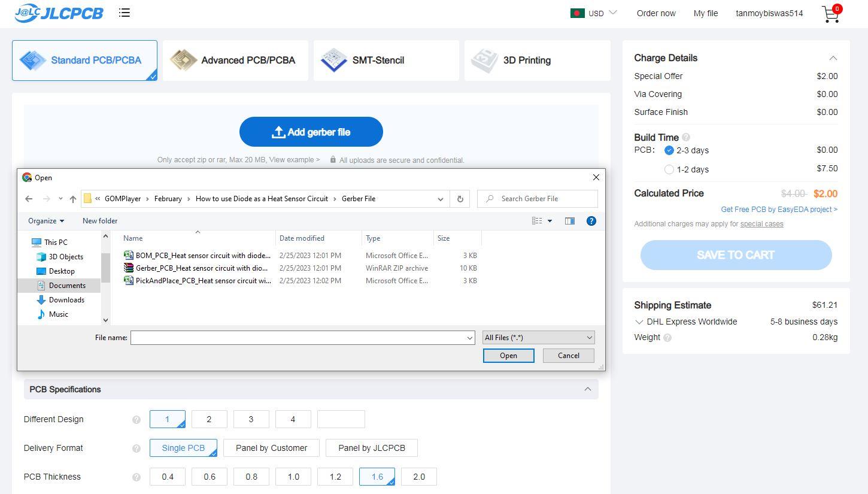This screenshot has height=494, width=868.
Task: Open Get Free PCB by EasyEDA project link
Action: [779, 210]
